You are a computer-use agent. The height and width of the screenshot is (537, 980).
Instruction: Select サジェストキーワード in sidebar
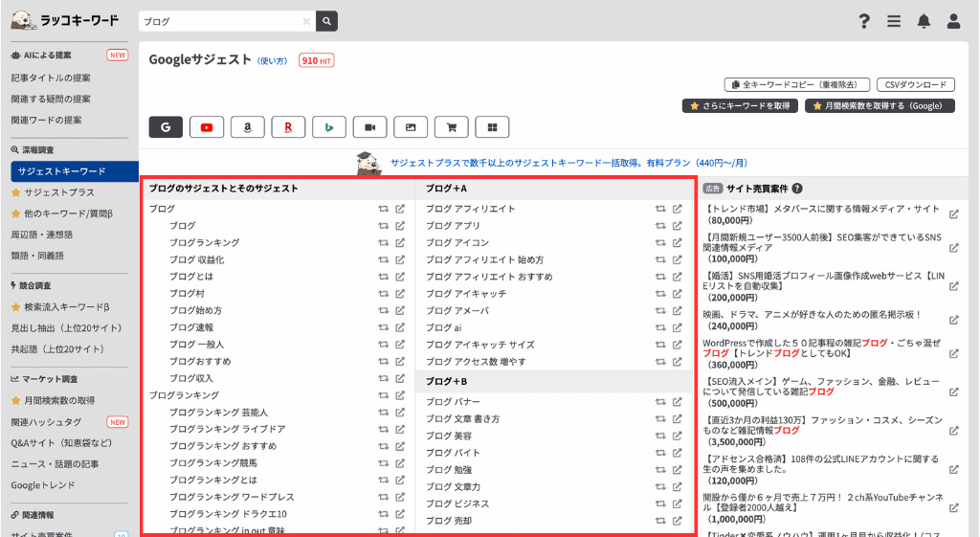point(75,171)
